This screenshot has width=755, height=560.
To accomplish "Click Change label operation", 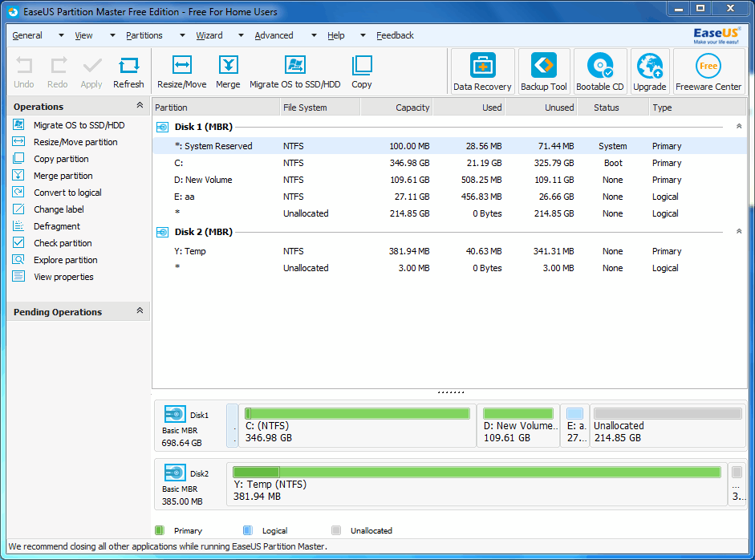I will coord(59,209).
